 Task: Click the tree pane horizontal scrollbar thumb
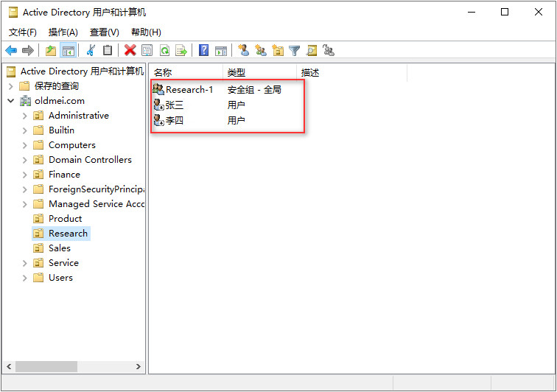[x=46, y=366]
